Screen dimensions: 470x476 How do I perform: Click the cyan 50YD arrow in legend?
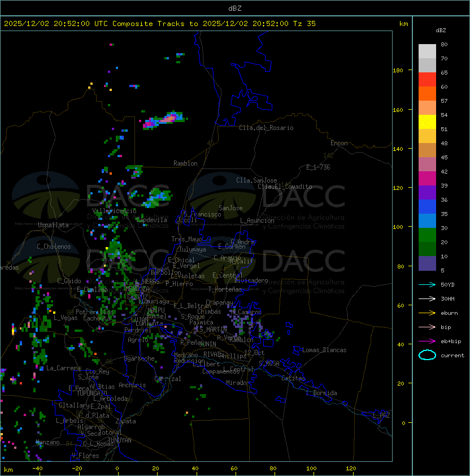[x=427, y=284]
